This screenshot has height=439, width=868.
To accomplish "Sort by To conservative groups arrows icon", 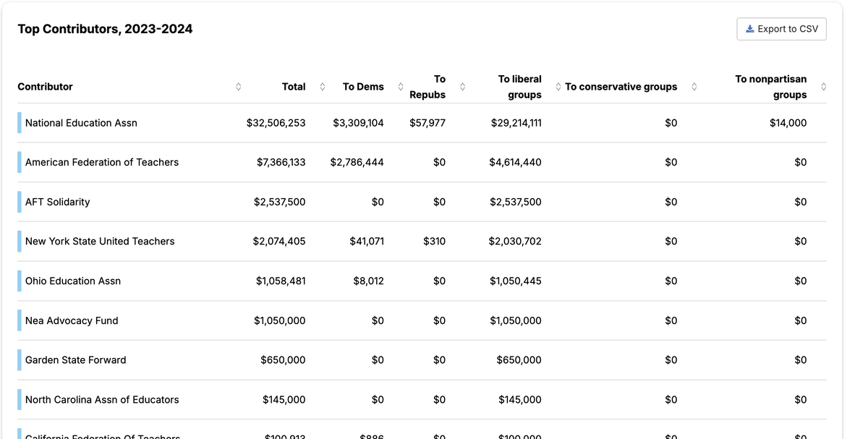I will pyautogui.click(x=694, y=87).
